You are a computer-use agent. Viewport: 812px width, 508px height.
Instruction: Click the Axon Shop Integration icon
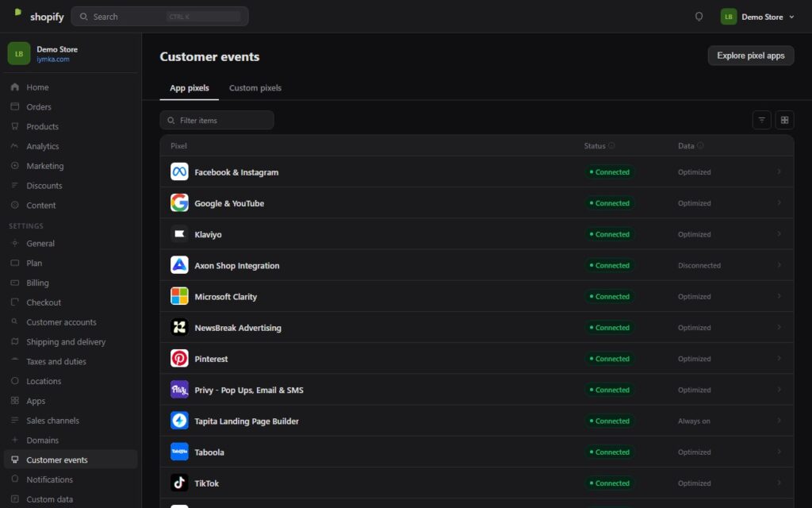click(x=179, y=265)
